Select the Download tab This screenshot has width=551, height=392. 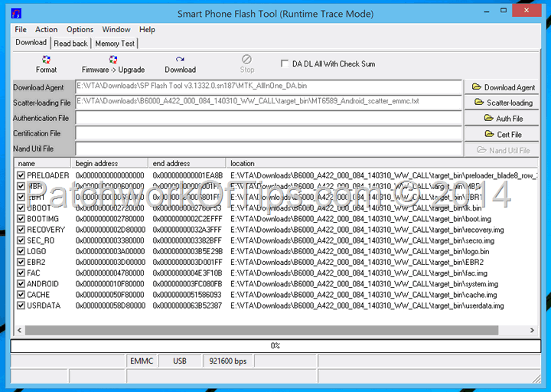[31, 43]
